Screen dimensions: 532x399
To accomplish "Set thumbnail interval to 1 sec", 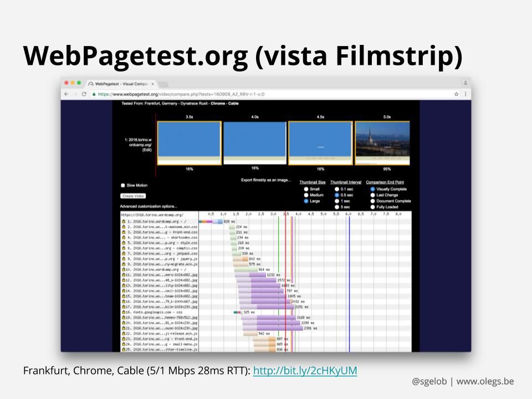I will tap(337, 201).
